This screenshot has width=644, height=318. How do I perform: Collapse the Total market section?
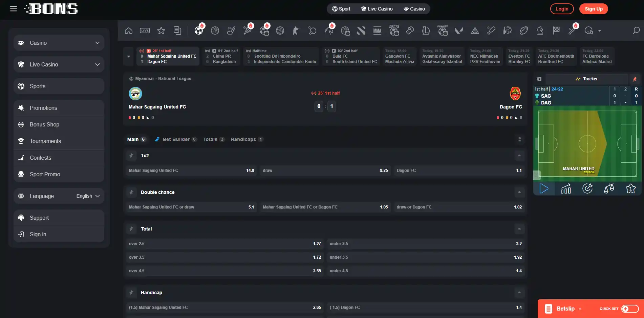click(519, 229)
